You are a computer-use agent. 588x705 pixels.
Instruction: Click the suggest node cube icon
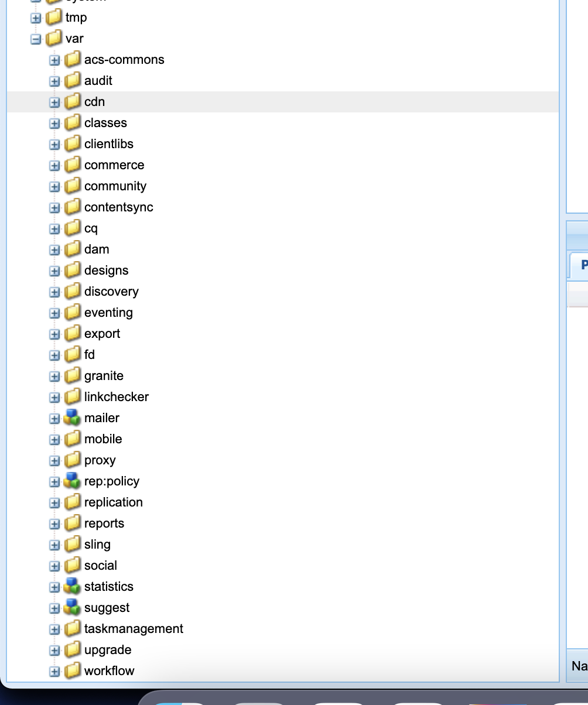point(72,608)
